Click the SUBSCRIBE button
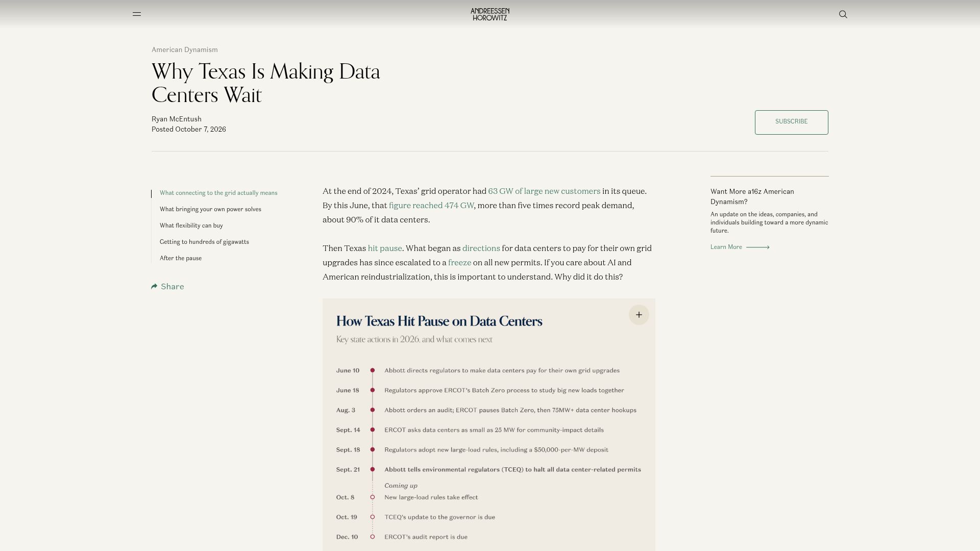The image size is (980, 551). 792,122
